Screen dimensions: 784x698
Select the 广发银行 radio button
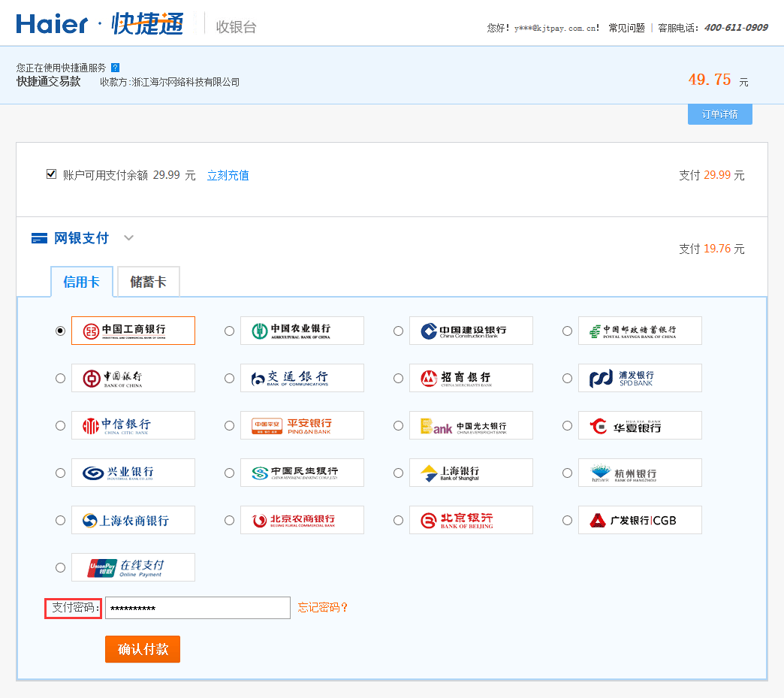[568, 521]
